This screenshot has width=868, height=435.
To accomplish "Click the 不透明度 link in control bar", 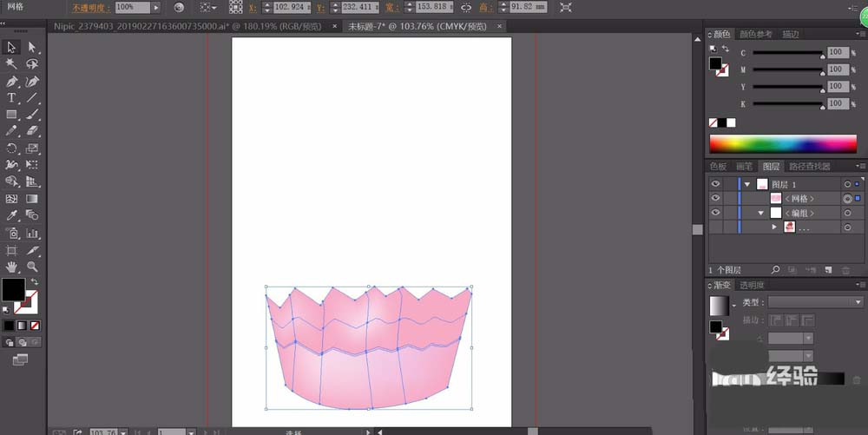I will pyautogui.click(x=91, y=8).
